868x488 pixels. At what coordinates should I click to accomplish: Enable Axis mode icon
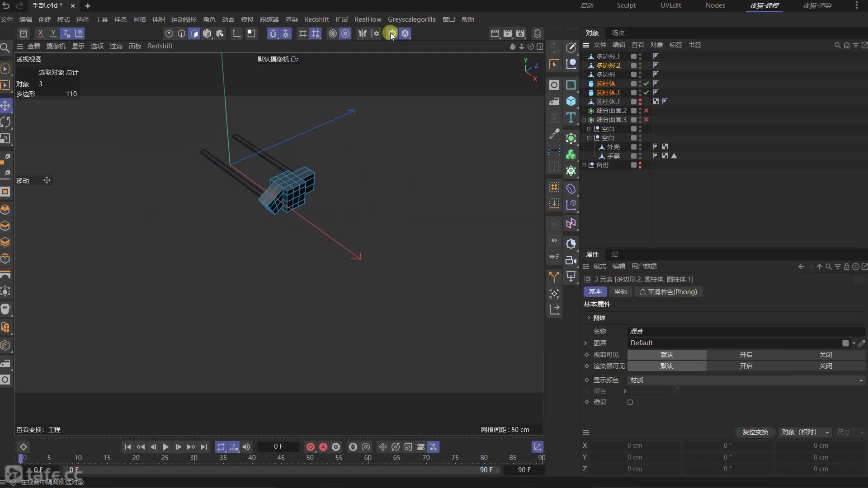pyautogui.click(x=236, y=33)
